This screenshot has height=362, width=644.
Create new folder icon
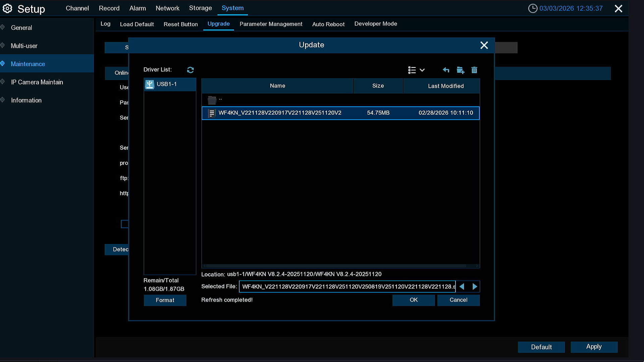coord(460,70)
